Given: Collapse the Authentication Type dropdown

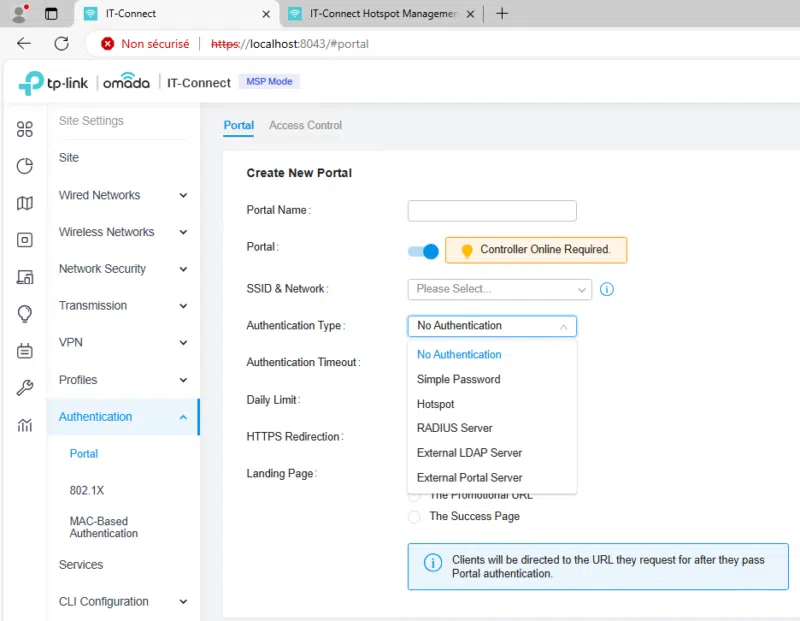Looking at the screenshot, I should click(x=491, y=326).
